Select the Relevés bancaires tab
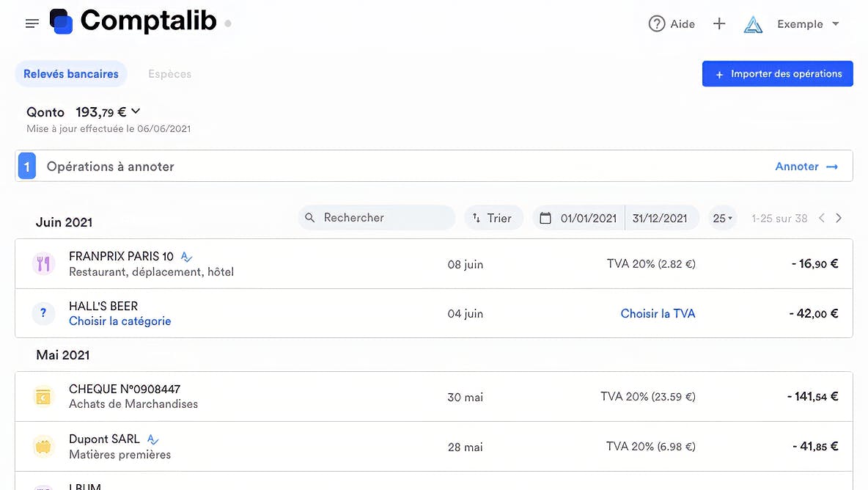The image size is (868, 490). click(x=71, y=74)
